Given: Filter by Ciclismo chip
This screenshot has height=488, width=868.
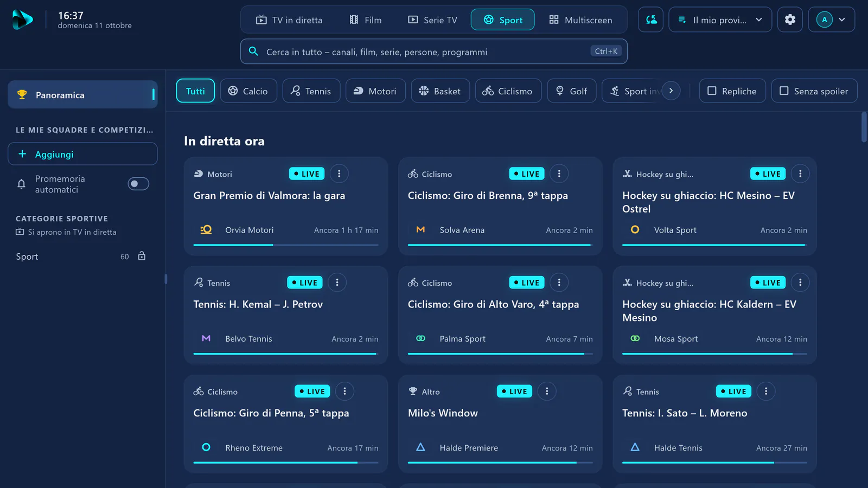Looking at the screenshot, I should click(507, 91).
